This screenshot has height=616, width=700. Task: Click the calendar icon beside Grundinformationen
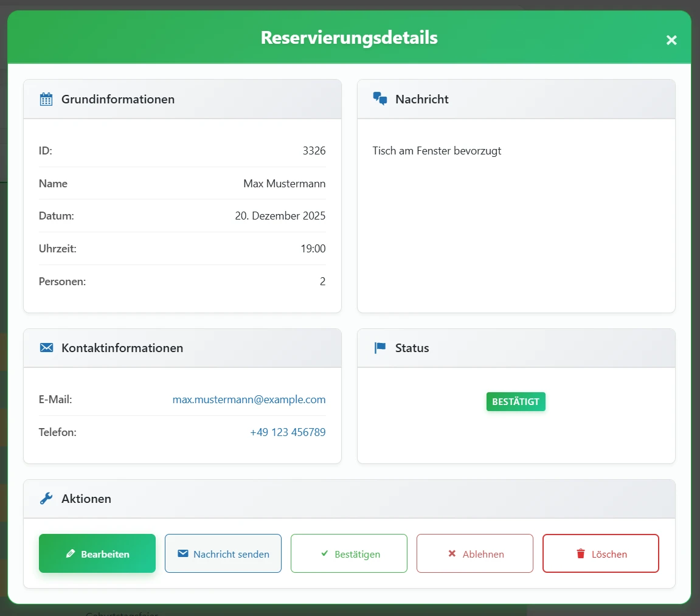[46, 99]
